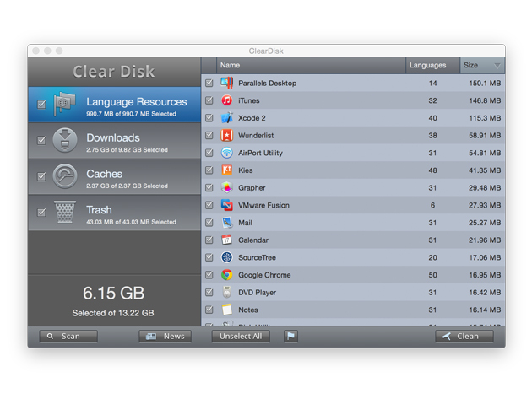Click the Unselect All button
The width and height of the screenshot is (532, 399).
tap(241, 337)
